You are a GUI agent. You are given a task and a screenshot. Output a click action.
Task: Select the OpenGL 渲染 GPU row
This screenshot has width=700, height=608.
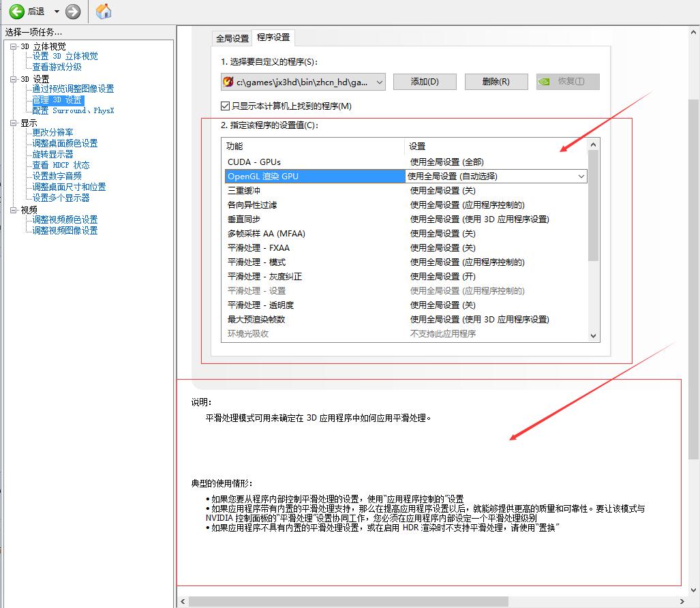406,177
